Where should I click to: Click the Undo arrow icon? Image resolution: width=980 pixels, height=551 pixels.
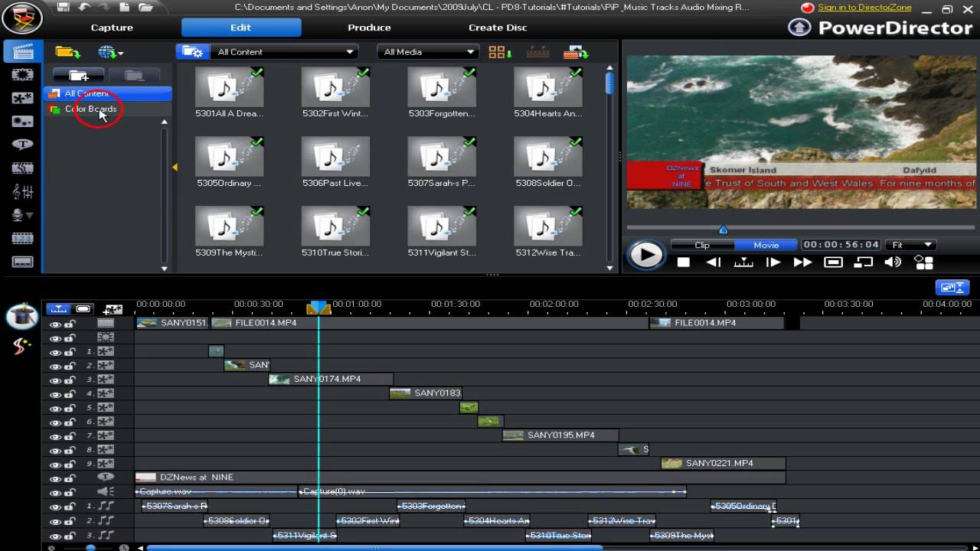84,8
